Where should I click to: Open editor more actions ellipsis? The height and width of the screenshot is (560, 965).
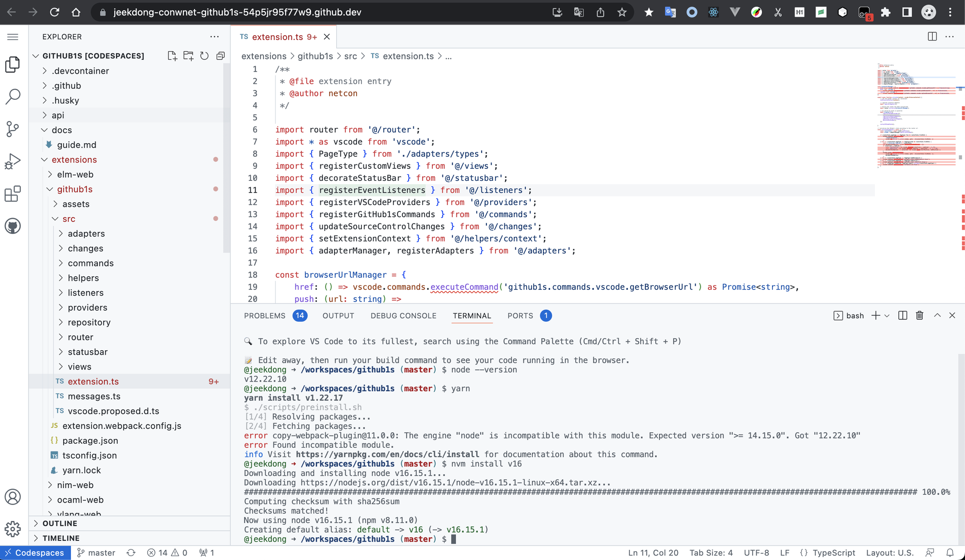pyautogui.click(x=950, y=37)
